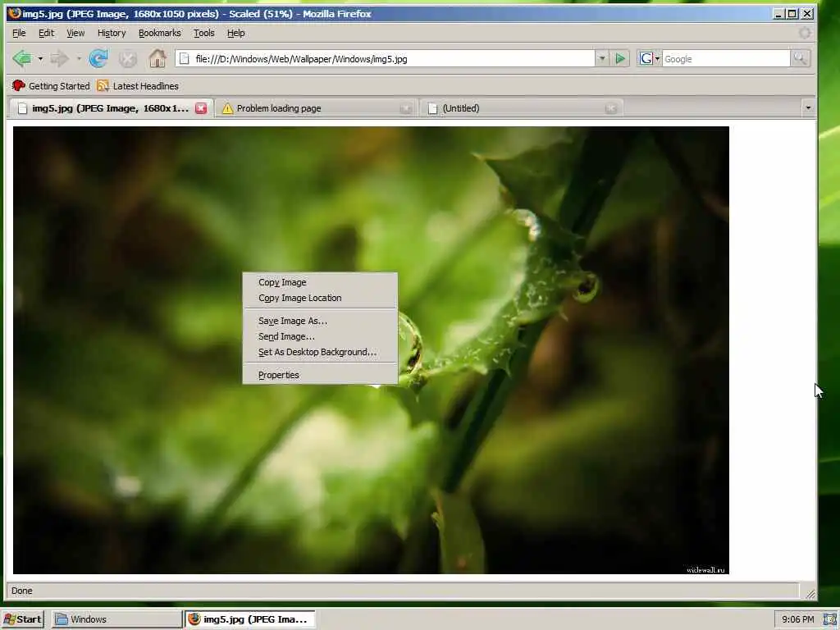This screenshot has width=840, height=630.
Task: Close the Problem loading page tab
Action: 405,109
